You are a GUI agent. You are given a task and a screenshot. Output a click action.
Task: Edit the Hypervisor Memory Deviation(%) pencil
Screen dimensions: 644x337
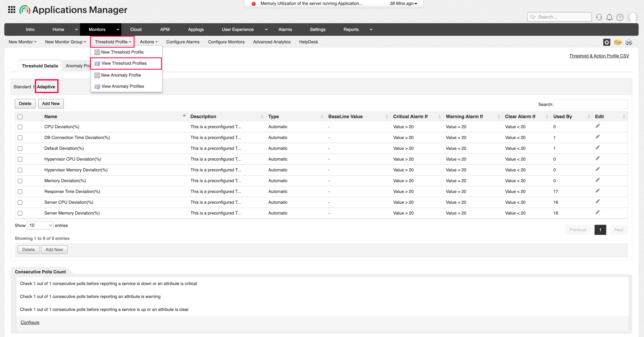[x=597, y=169]
